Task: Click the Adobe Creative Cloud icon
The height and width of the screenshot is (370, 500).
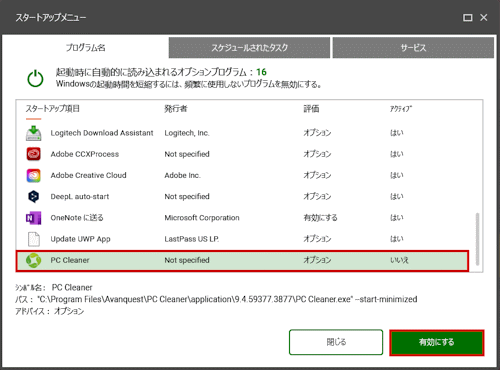Action: coord(33,175)
